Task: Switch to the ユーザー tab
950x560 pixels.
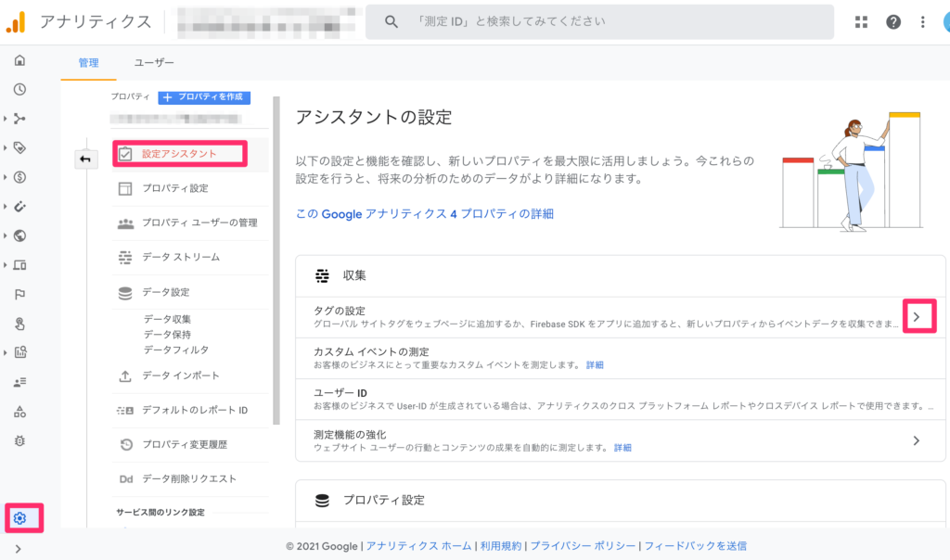Action: (x=154, y=63)
